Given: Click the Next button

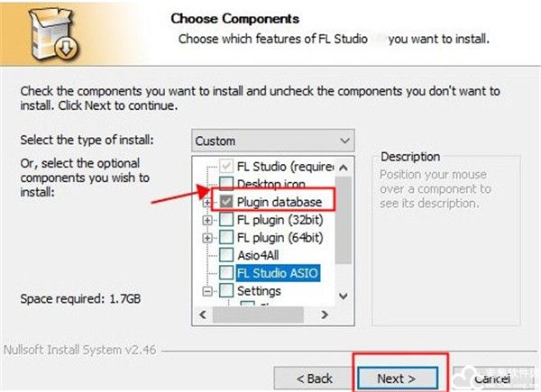Looking at the screenshot, I should (x=398, y=378).
